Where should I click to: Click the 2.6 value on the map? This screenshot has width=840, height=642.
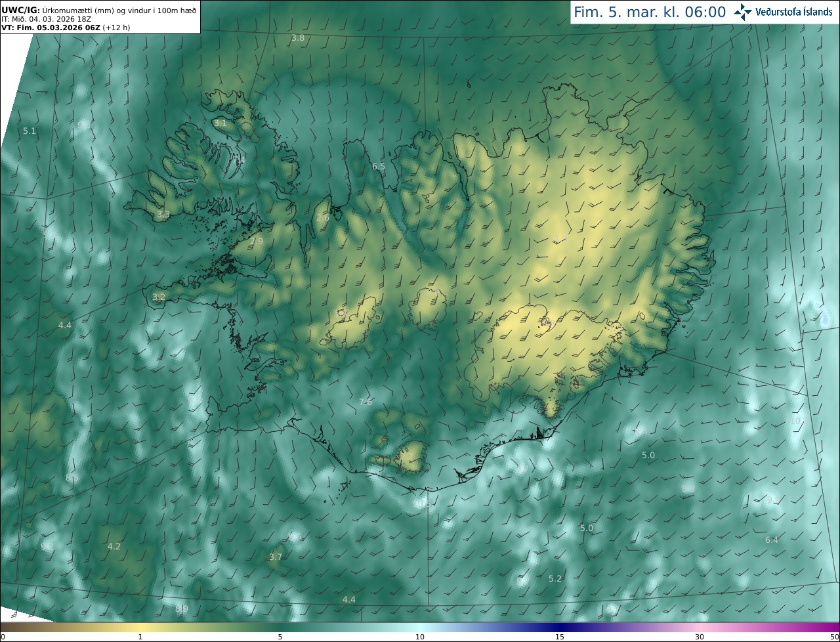tap(323, 218)
